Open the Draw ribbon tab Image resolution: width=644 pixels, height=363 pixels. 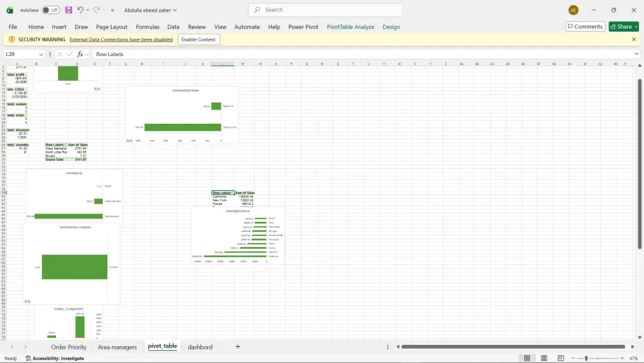pyautogui.click(x=81, y=26)
